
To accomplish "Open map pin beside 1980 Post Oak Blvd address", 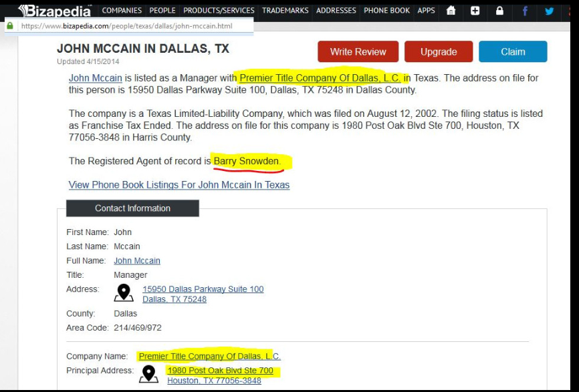I will 149,374.
